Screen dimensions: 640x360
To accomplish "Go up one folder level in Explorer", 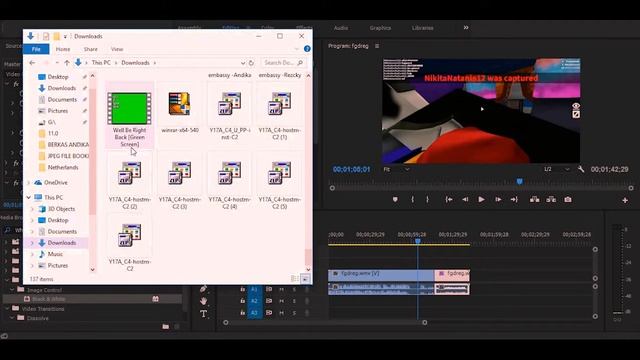I will click(x=67, y=62).
